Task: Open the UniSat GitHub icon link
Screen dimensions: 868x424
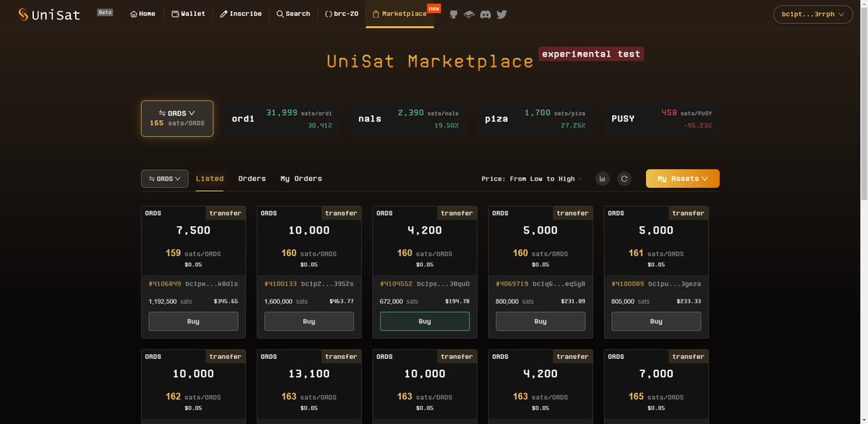Action: (x=454, y=14)
